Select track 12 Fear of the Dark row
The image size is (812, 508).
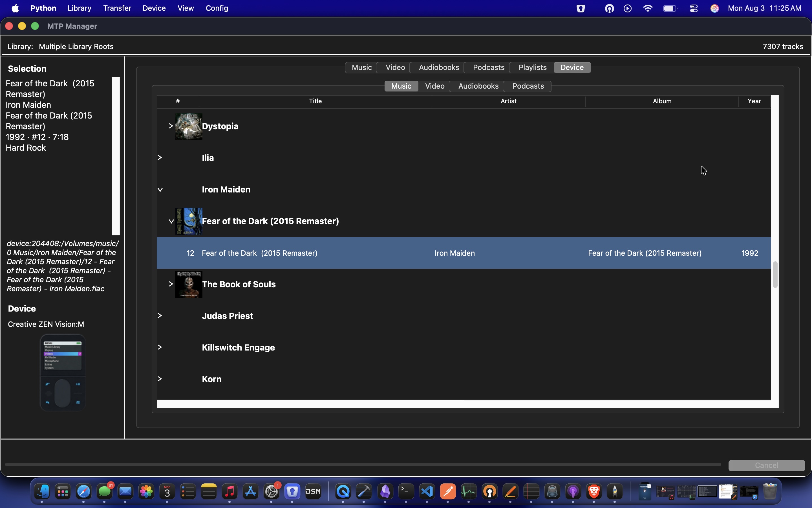(x=464, y=253)
